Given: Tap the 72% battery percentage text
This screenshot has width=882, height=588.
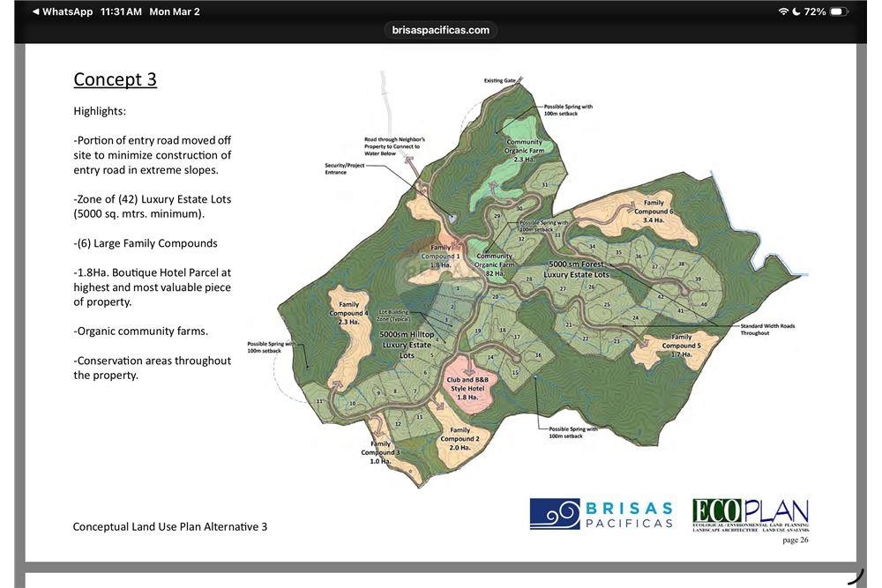Looking at the screenshot, I should 815,11.
